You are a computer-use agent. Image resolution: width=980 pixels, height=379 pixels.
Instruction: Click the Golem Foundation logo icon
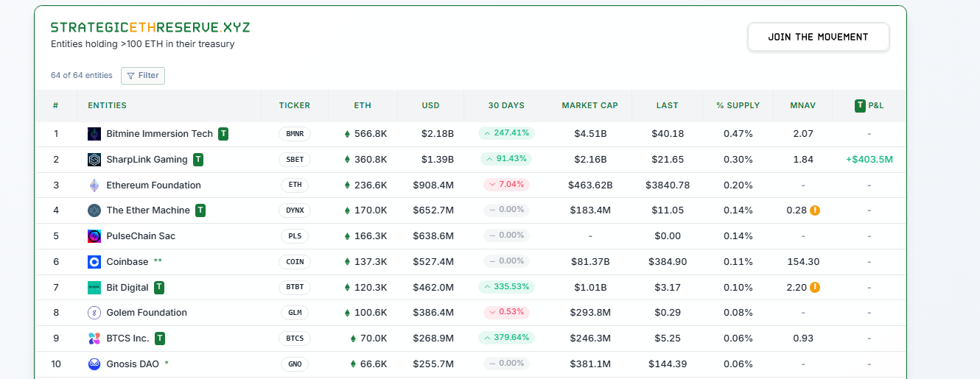pyautogui.click(x=94, y=313)
